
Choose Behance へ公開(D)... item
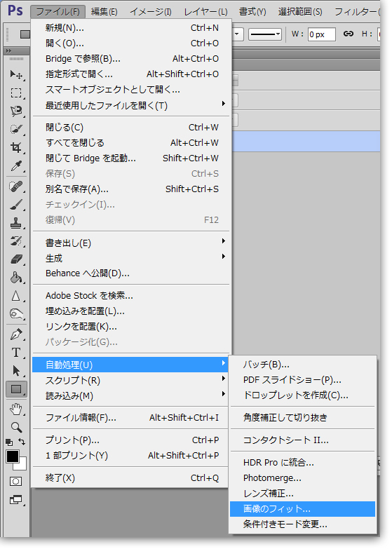coord(132,273)
